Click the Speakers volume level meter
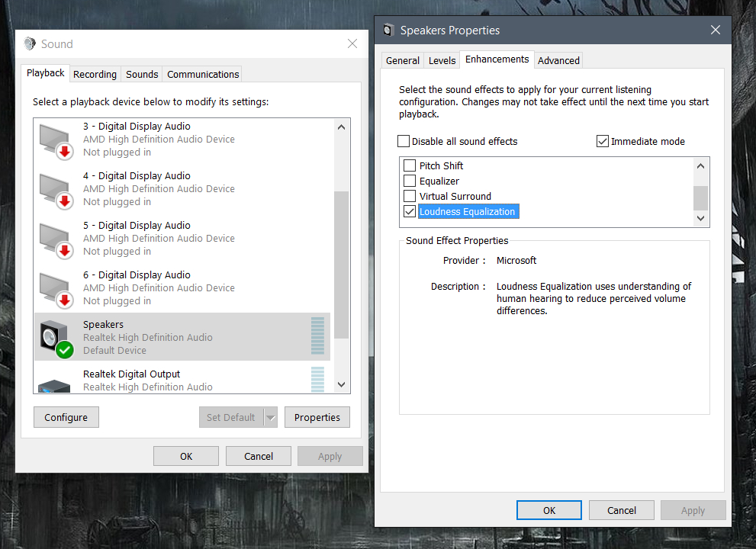The height and width of the screenshot is (549, 756). click(317, 336)
